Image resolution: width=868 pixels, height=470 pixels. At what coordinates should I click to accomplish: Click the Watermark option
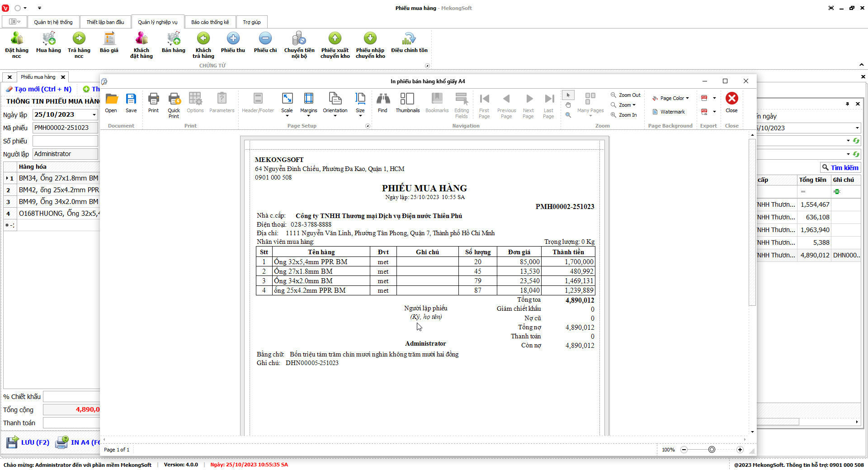pos(669,112)
